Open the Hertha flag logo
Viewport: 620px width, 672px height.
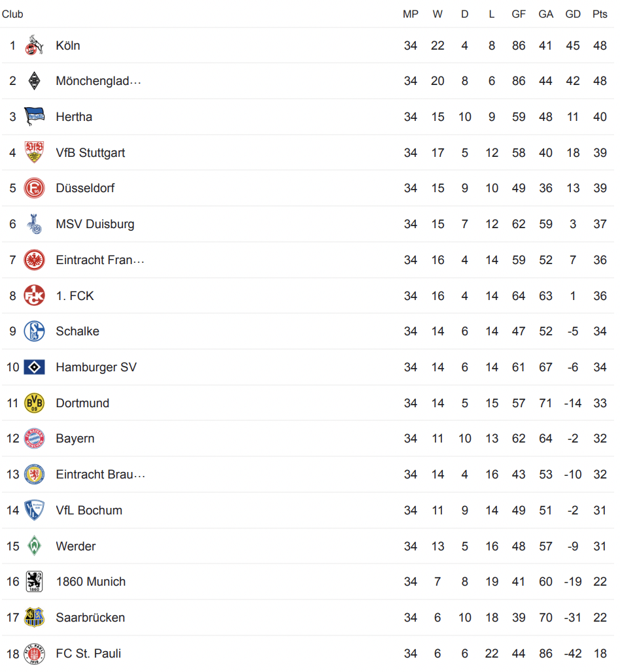coord(34,116)
